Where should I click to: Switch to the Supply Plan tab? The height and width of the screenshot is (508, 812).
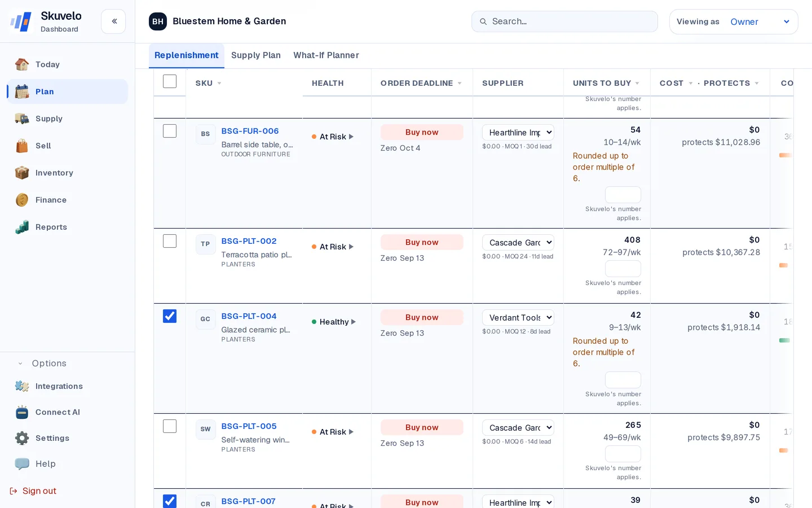coord(256,55)
